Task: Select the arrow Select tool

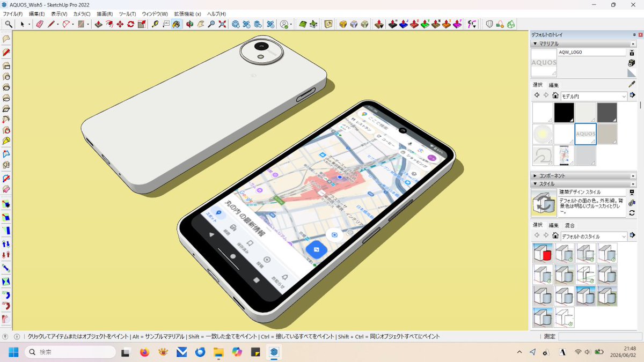Action: tap(22, 24)
